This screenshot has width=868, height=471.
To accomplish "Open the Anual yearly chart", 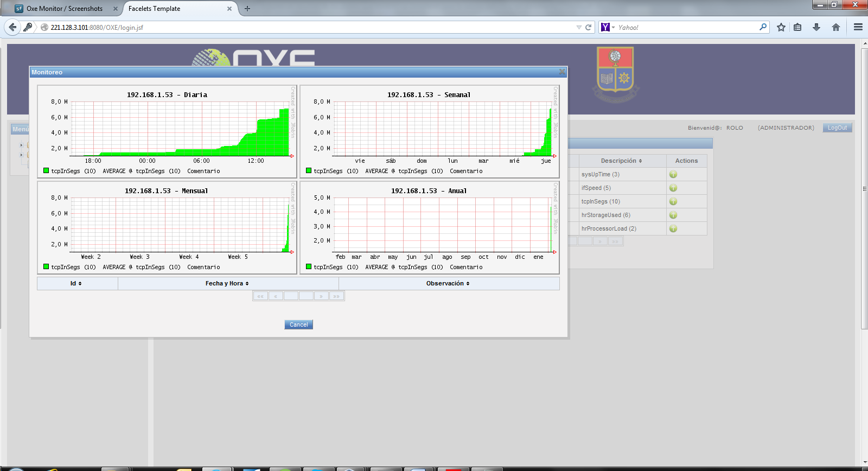I will [430, 227].
